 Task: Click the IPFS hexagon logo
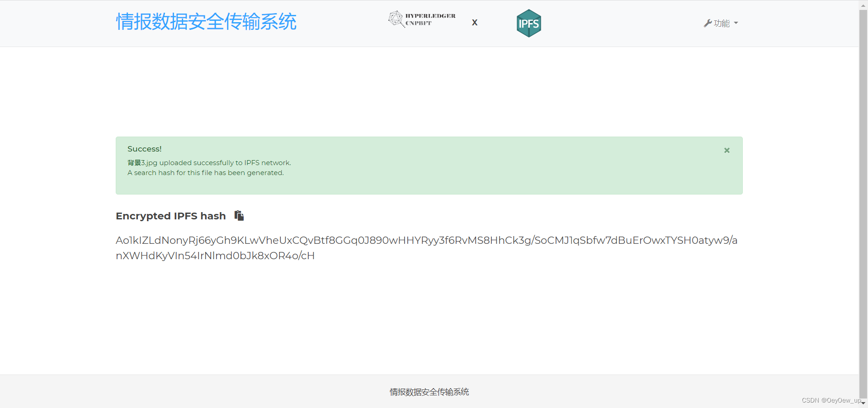[x=528, y=23]
